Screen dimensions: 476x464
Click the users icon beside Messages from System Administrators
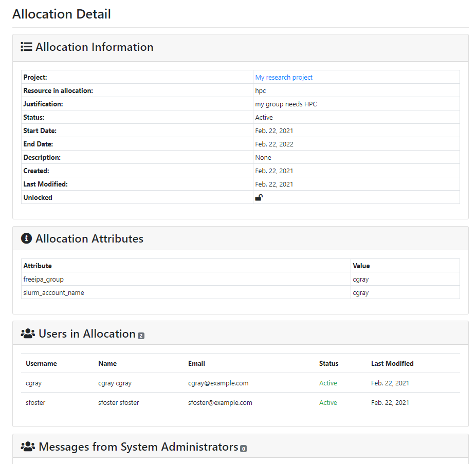[28, 447]
